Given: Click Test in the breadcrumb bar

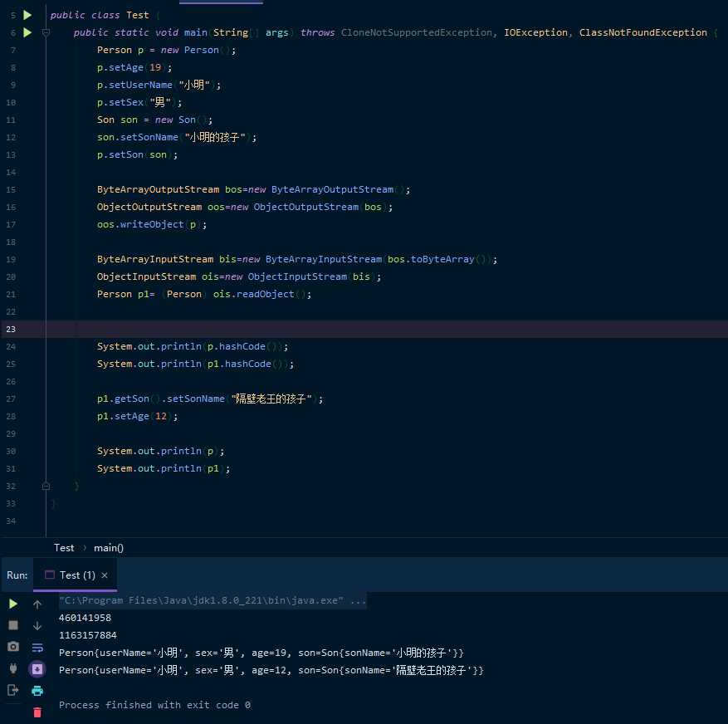Looking at the screenshot, I should [x=64, y=548].
